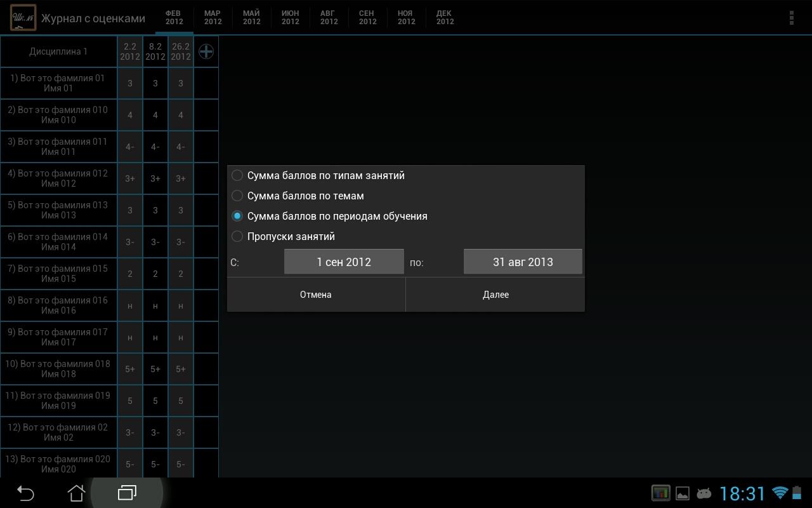Tap the Android mascot notification icon

coord(704,493)
